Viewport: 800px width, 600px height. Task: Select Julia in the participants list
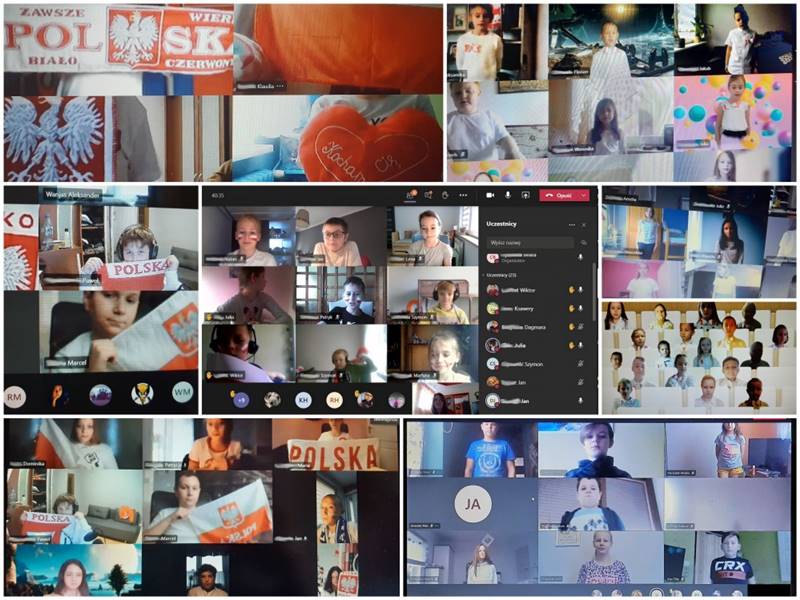pos(518,345)
